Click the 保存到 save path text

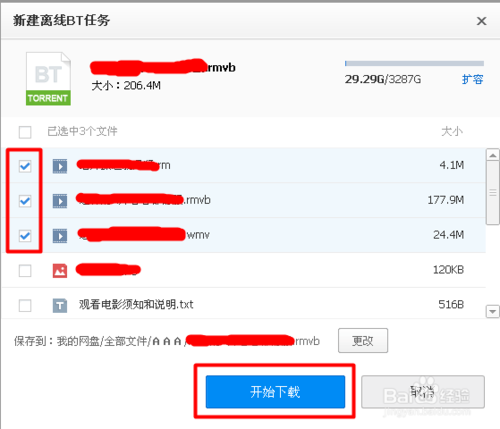click(167, 341)
